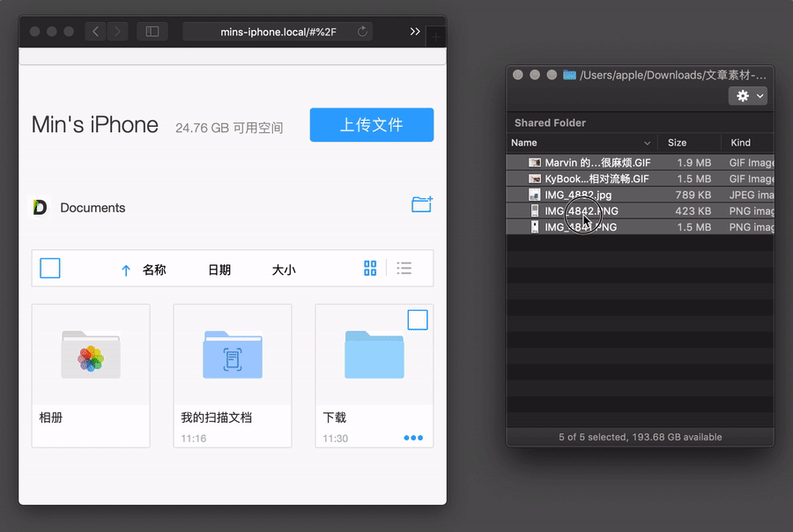Open the 下载 folder options menu
793x532 pixels.
(413, 438)
